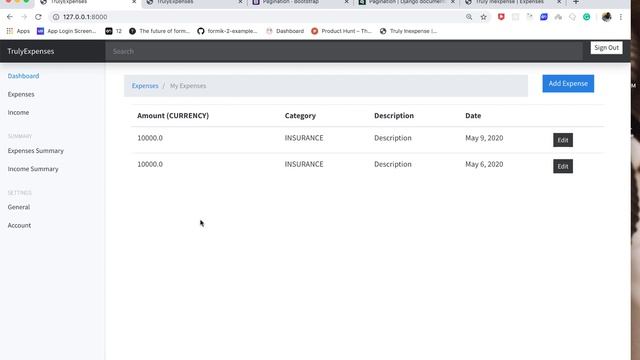The height and width of the screenshot is (360, 640).
Task: Open the blue square extension icon
Action: pos(544,17)
